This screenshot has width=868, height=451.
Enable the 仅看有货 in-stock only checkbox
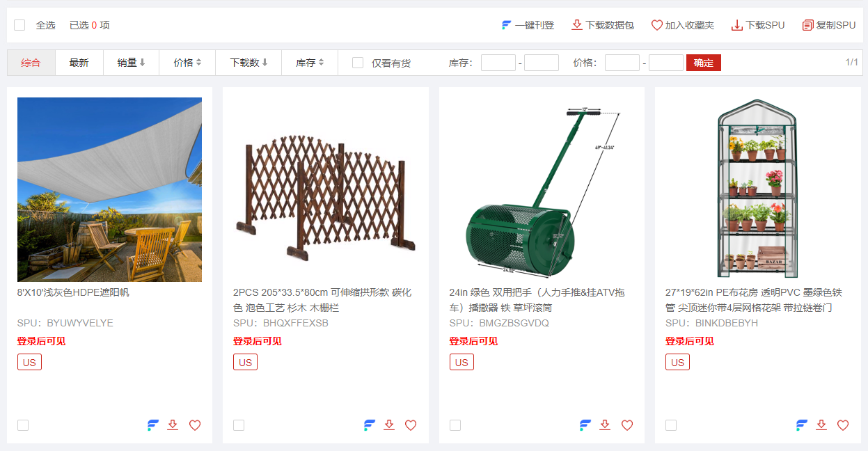358,63
